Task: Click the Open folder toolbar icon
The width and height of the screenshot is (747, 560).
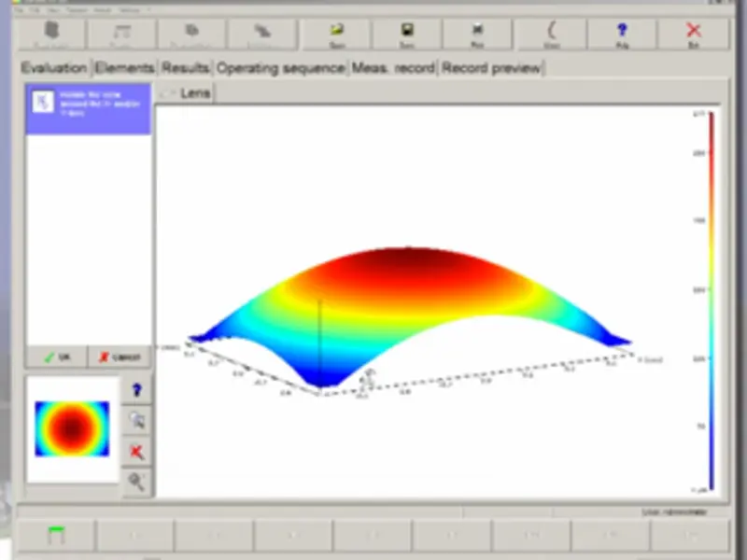Action: [336, 34]
